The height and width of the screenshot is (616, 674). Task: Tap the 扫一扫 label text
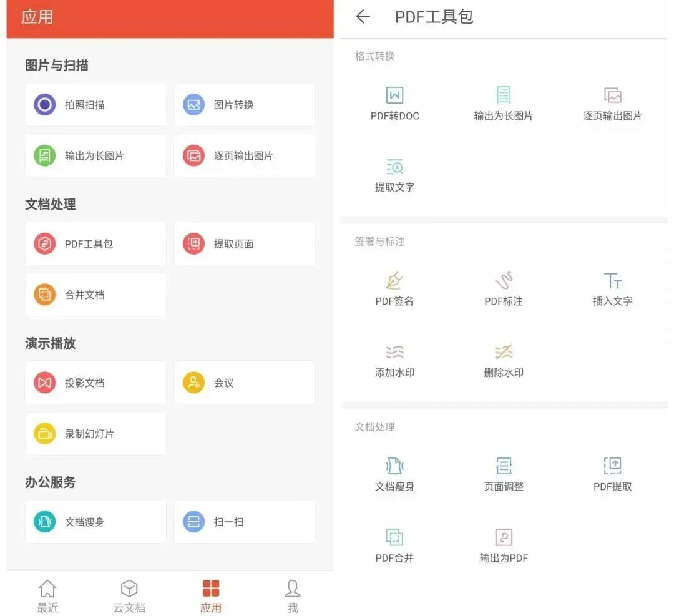click(228, 522)
